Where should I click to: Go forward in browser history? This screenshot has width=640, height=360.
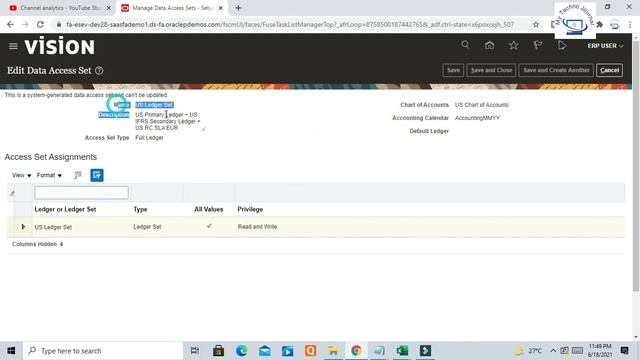pyautogui.click(x=25, y=24)
